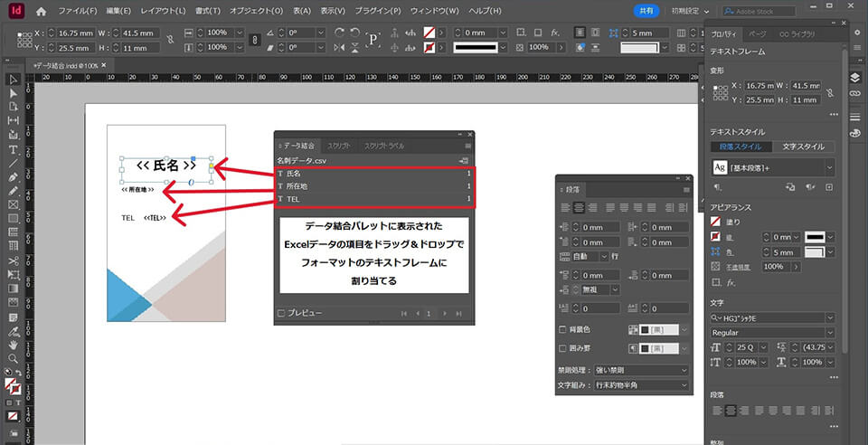Image resolution: width=868 pixels, height=445 pixels.
Task: Switch to 文字スタイル in Properties panel
Action: click(x=802, y=147)
